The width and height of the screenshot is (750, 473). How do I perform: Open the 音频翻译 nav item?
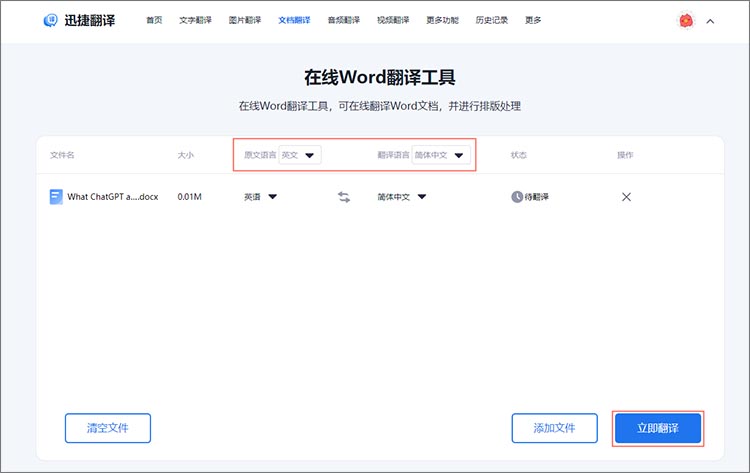click(x=343, y=20)
